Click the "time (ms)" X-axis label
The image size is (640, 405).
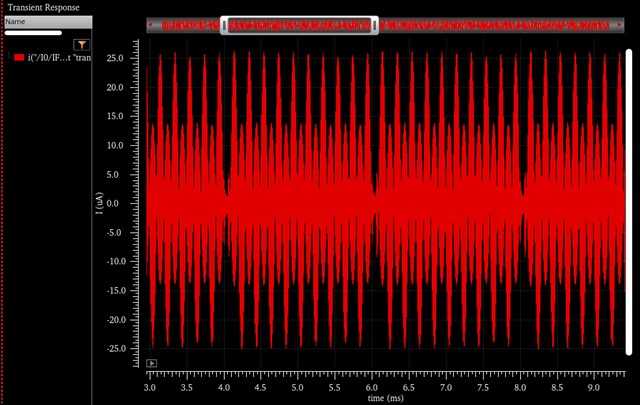pos(386,398)
